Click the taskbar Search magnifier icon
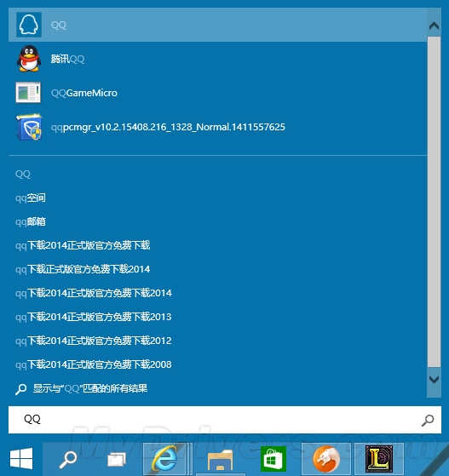 point(68,459)
